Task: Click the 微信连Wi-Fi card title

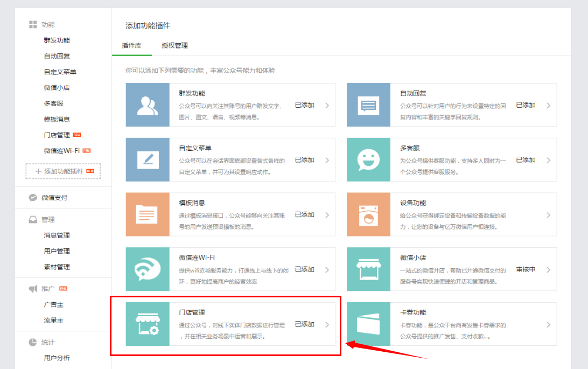Action: pos(197,257)
